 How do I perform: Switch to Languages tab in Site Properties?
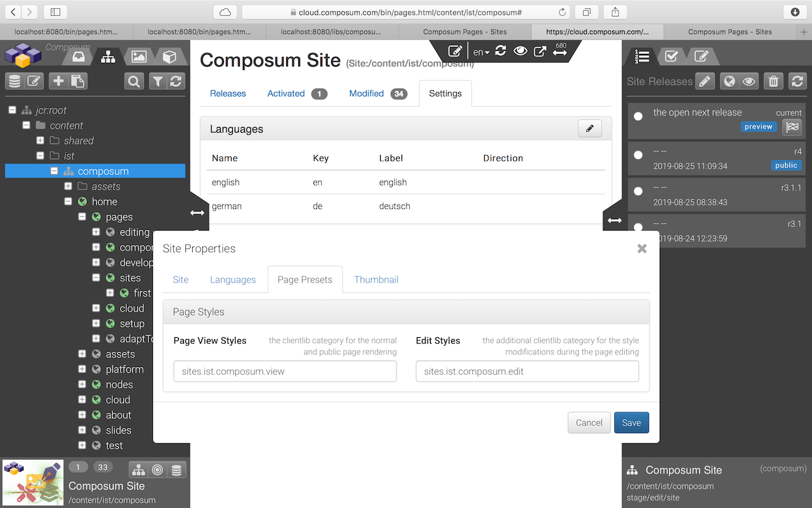pyautogui.click(x=233, y=279)
